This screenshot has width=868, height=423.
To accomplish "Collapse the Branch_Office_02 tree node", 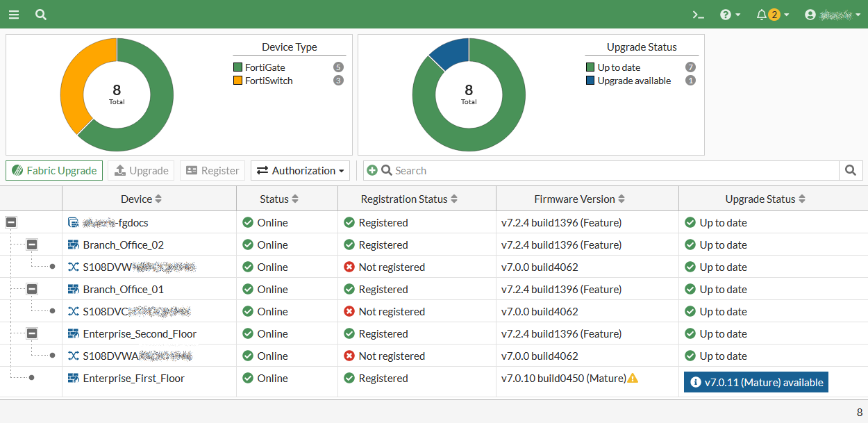I will (32, 245).
